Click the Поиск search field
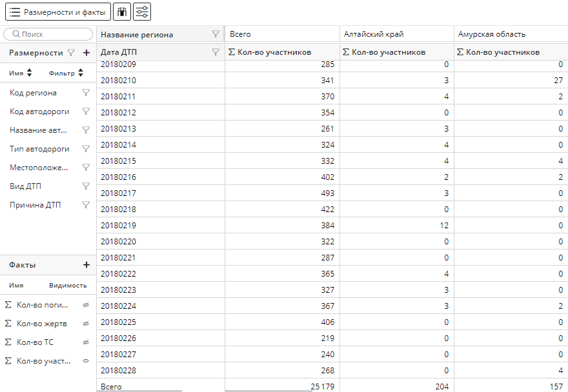 [49, 34]
